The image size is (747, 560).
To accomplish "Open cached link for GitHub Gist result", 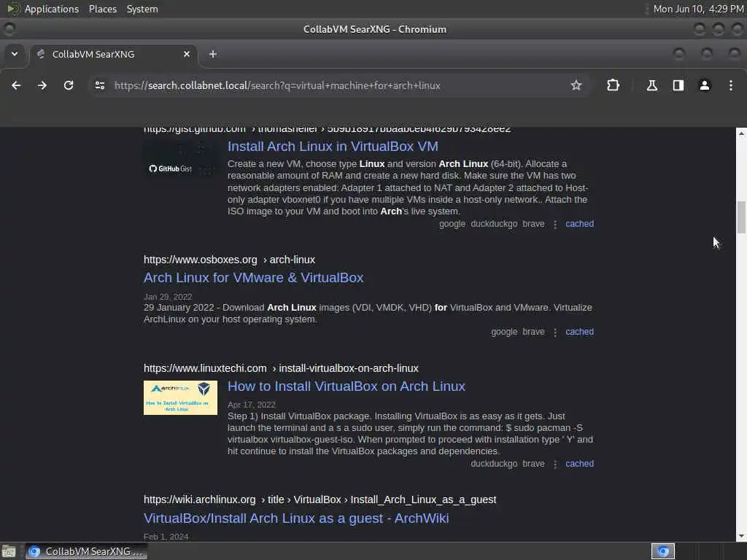I will 579,224.
